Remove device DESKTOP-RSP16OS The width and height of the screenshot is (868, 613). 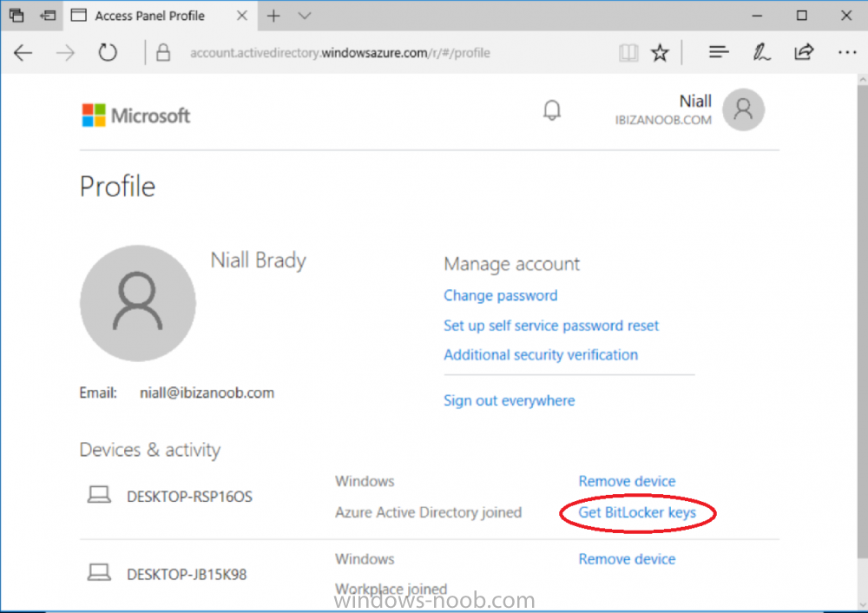(x=627, y=481)
